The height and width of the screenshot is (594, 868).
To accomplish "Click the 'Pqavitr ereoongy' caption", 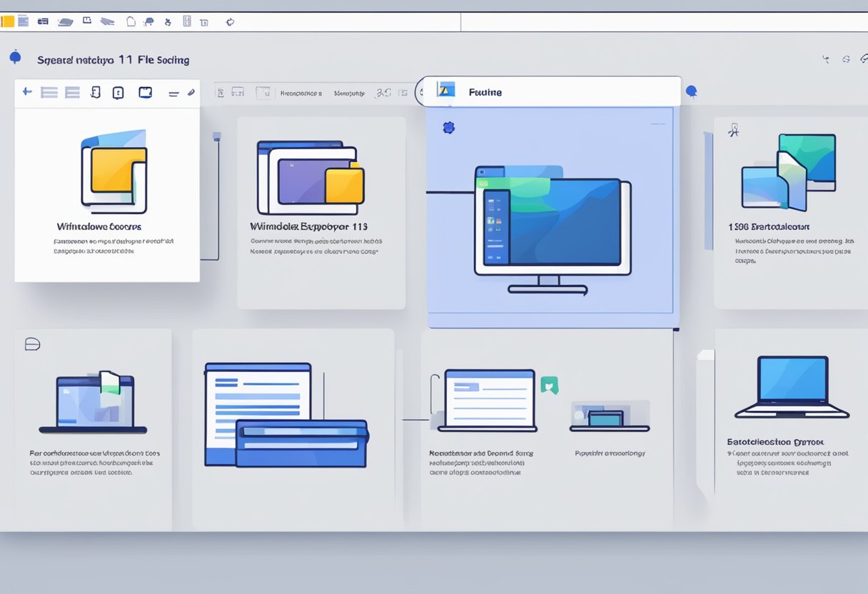I will pyautogui.click(x=610, y=453).
